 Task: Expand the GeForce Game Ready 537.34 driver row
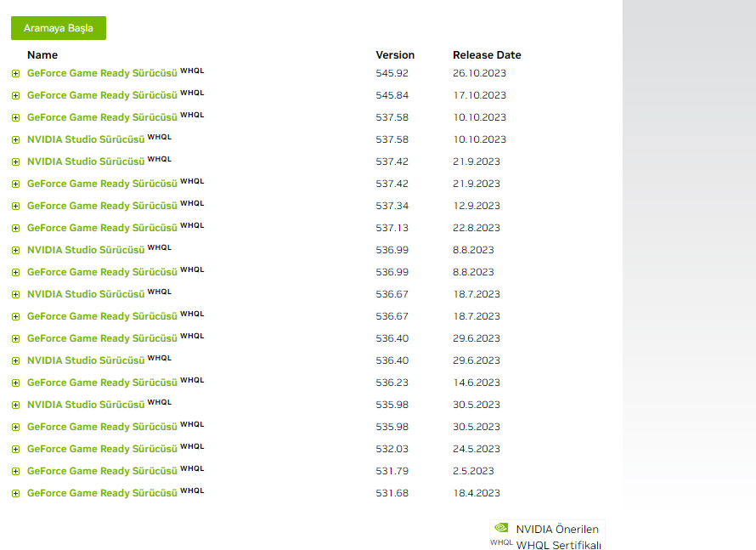16,206
